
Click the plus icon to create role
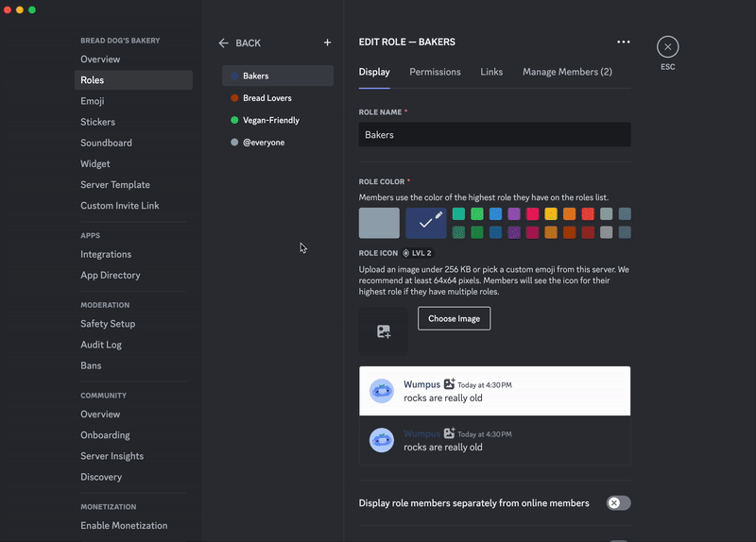coord(327,42)
